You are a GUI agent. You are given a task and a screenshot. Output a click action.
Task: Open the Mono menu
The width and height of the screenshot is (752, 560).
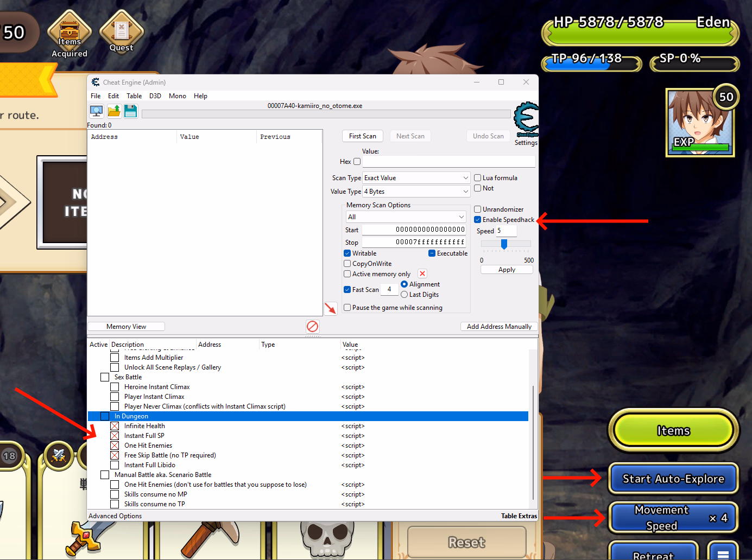[177, 96]
